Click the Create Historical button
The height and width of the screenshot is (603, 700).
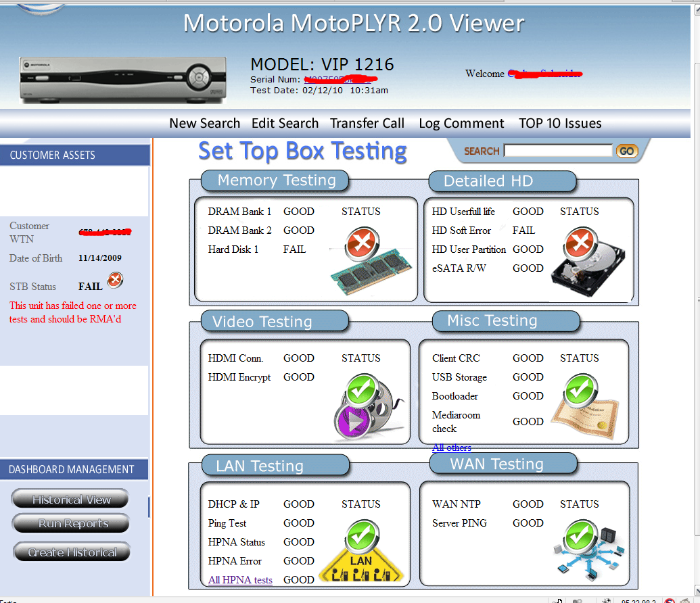[x=72, y=552]
